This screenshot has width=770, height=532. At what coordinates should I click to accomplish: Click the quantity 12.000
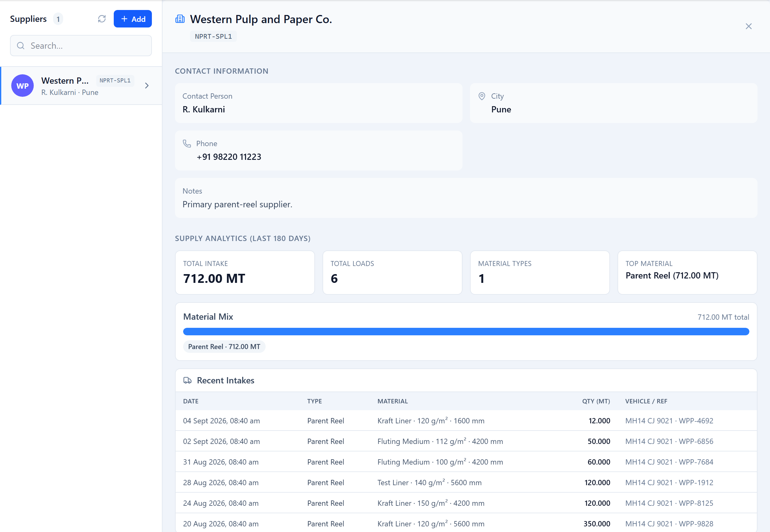point(599,421)
